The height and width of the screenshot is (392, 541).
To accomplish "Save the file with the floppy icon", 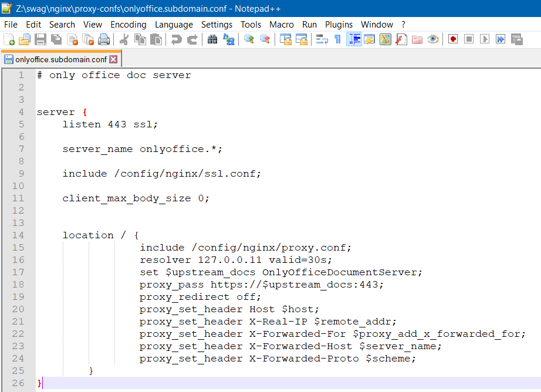I will (x=40, y=39).
